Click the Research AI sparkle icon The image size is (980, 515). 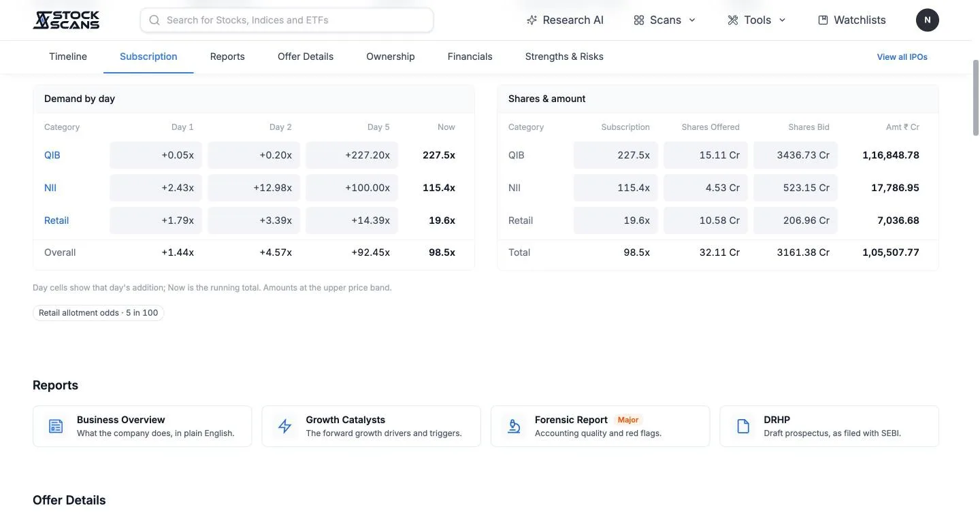coord(532,20)
